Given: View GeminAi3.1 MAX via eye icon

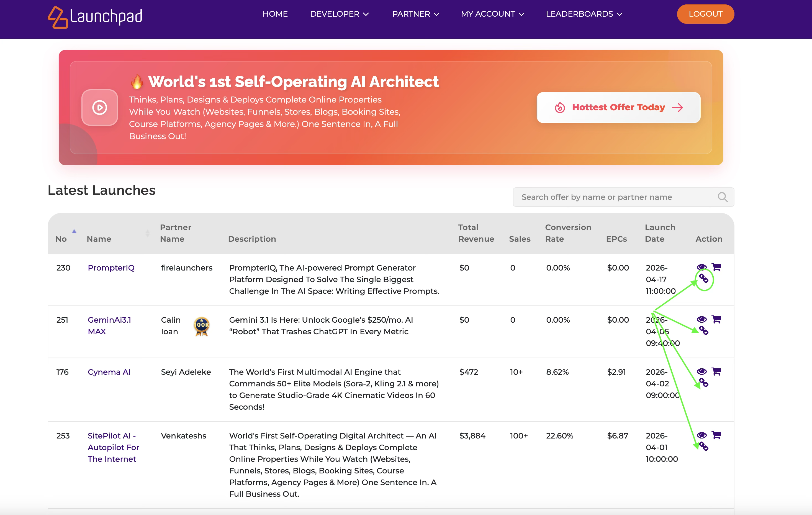Looking at the screenshot, I should click(701, 319).
